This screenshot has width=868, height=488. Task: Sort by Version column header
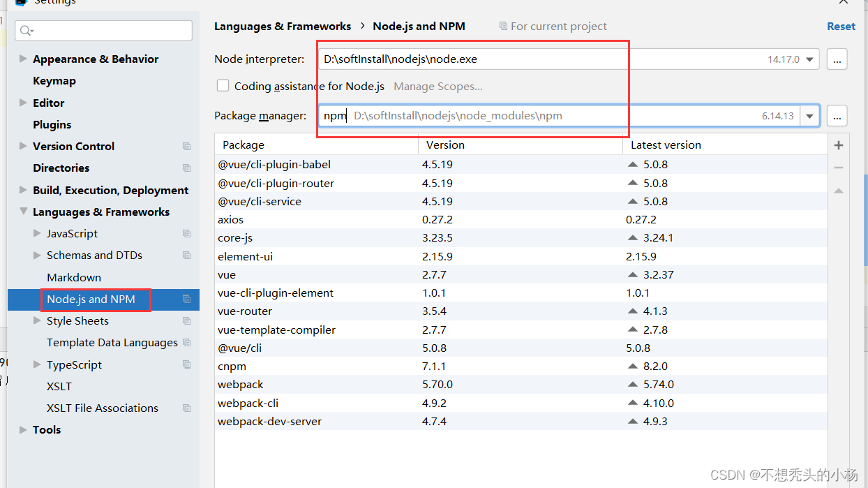click(x=521, y=145)
